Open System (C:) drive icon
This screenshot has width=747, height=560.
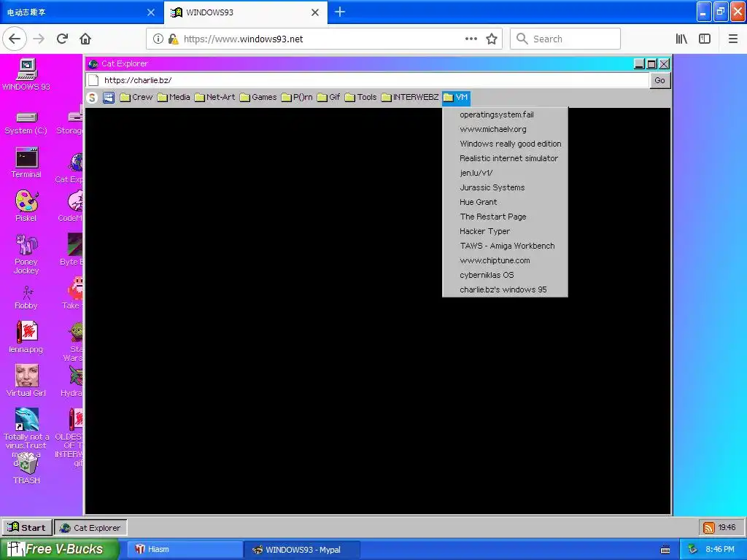point(26,123)
